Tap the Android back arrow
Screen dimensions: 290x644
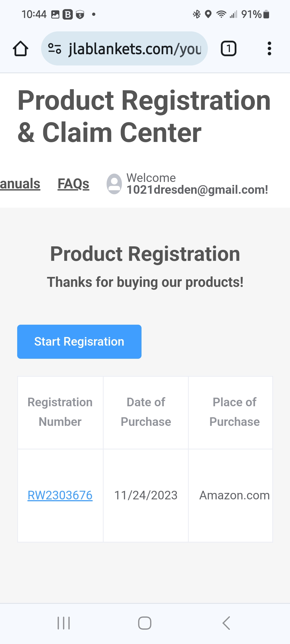coord(226,623)
